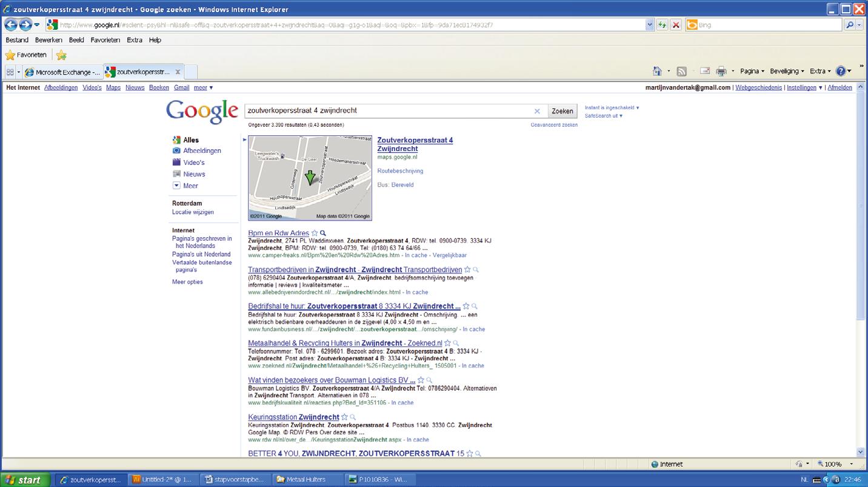
Task: Click the RSS feeds icon
Action: [x=681, y=71]
